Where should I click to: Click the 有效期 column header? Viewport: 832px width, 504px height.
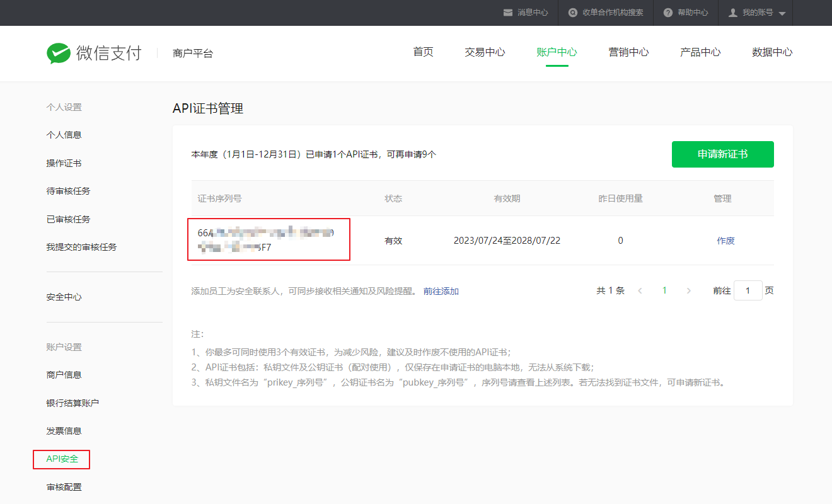[x=507, y=198]
